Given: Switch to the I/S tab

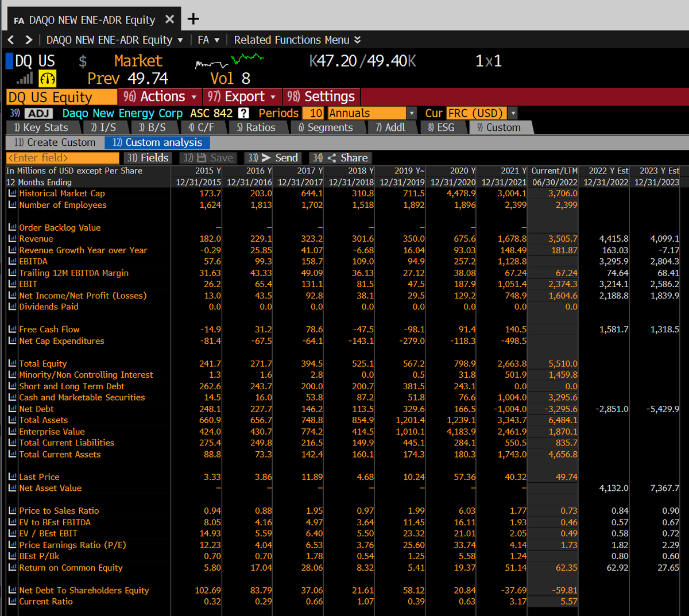Looking at the screenshot, I should pos(103,127).
